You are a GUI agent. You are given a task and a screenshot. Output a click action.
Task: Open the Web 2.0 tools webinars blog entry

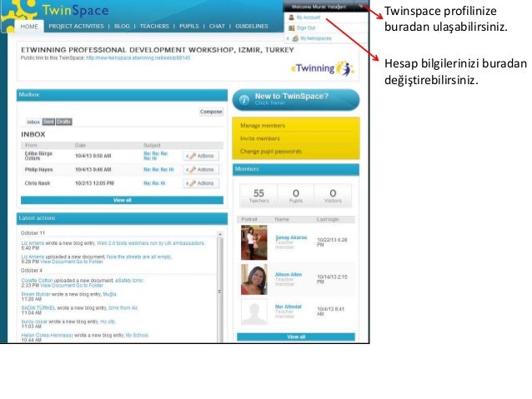tap(151, 243)
